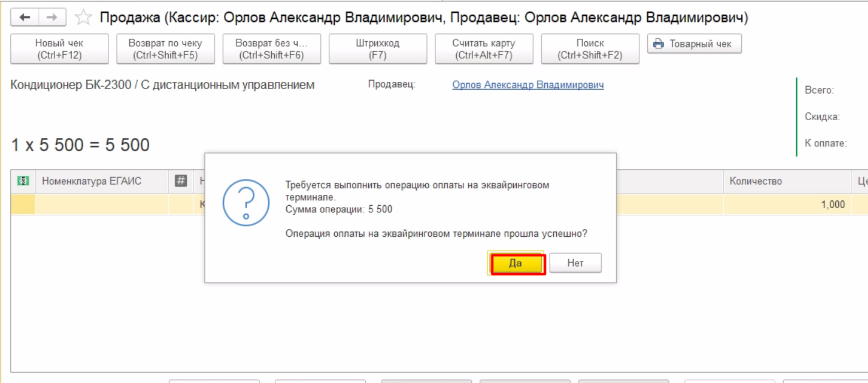The height and width of the screenshot is (383, 868).
Task: Click the back navigation arrow
Action: pos(25,18)
